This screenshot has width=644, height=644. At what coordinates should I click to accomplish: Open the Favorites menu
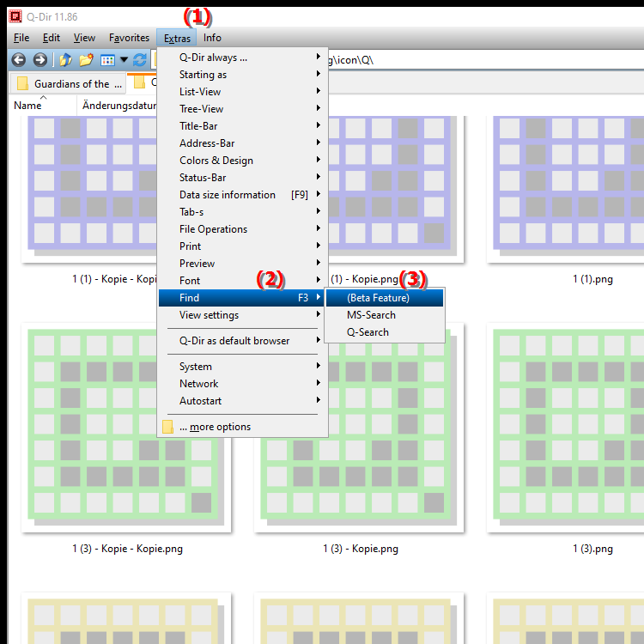pos(129,38)
